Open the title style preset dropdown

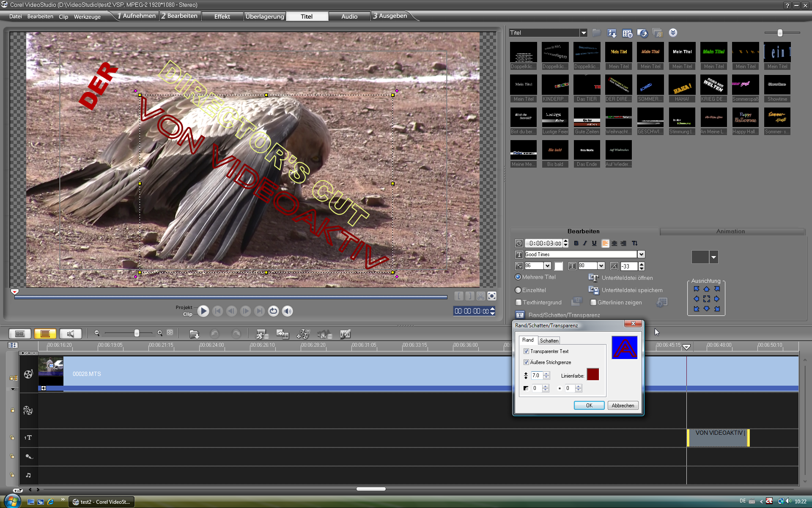pos(714,257)
